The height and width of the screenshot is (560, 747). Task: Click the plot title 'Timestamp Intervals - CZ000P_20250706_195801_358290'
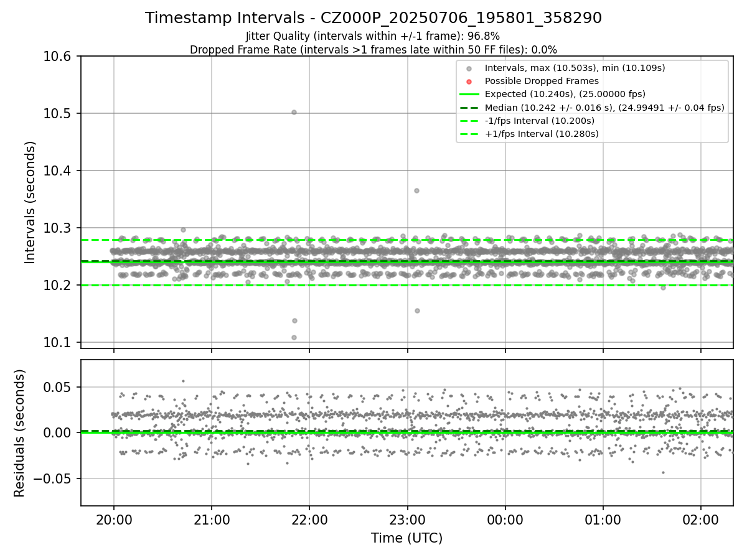pos(374,18)
